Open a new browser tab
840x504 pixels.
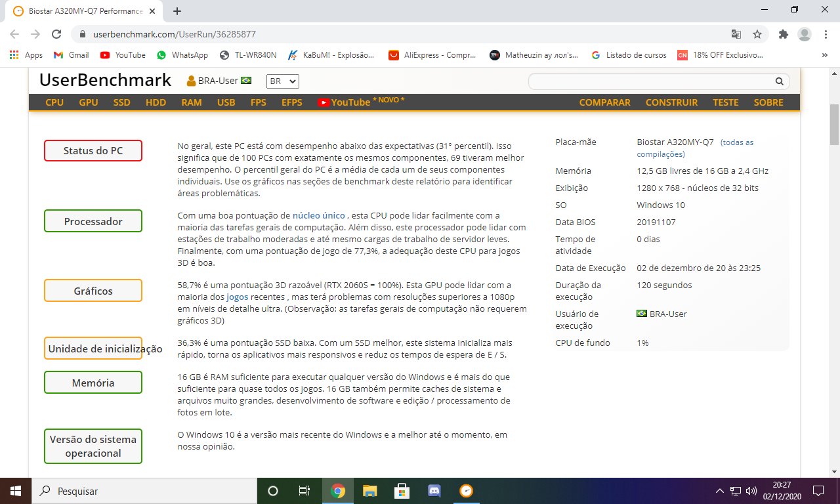177,11
